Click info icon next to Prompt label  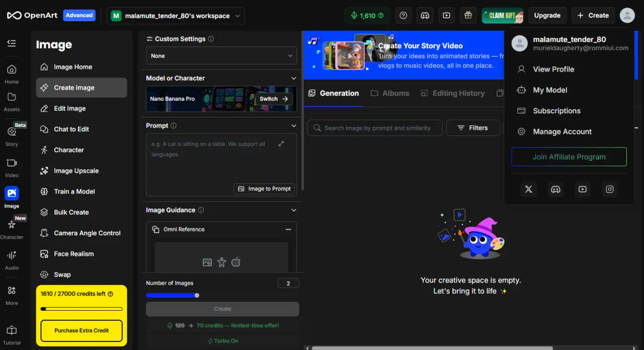coord(174,125)
